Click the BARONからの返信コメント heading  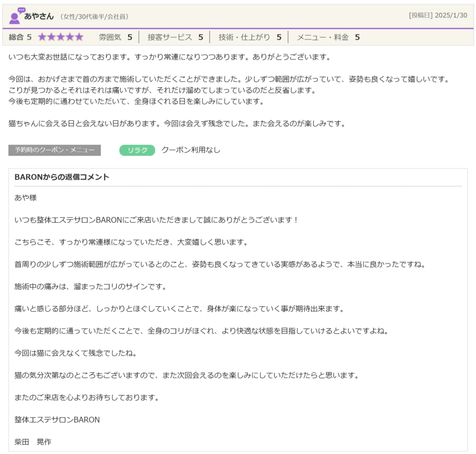pos(62,177)
